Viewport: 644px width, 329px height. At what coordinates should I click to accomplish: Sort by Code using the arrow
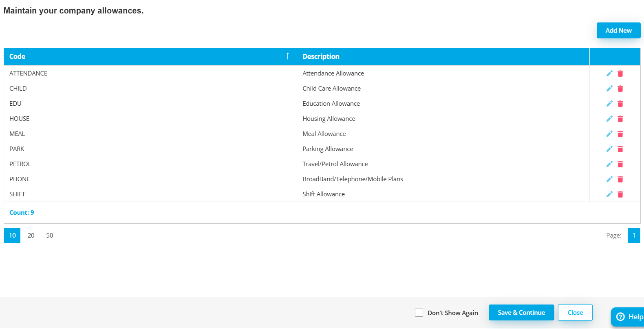pos(287,56)
